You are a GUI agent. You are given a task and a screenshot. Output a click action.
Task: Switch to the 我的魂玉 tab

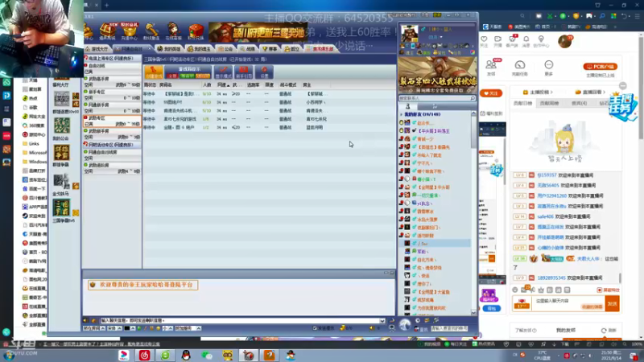pos(199,49)
